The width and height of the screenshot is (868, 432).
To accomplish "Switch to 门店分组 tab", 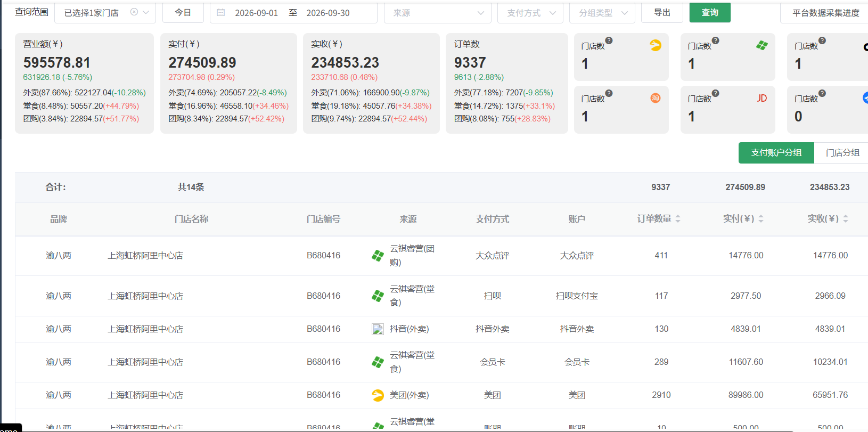I will [x=842, y=153].
